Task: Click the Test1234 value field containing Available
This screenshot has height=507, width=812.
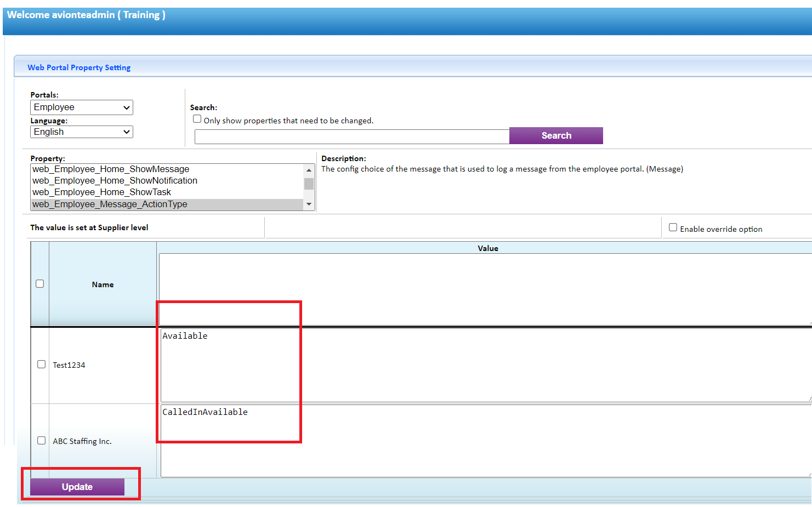Action: (x=485, y=365)
